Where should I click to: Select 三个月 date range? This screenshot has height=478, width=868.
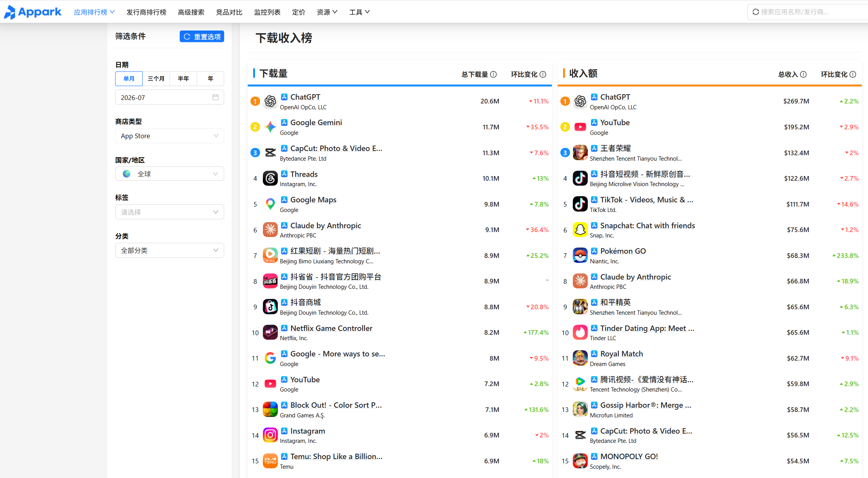tap(156, 79)
